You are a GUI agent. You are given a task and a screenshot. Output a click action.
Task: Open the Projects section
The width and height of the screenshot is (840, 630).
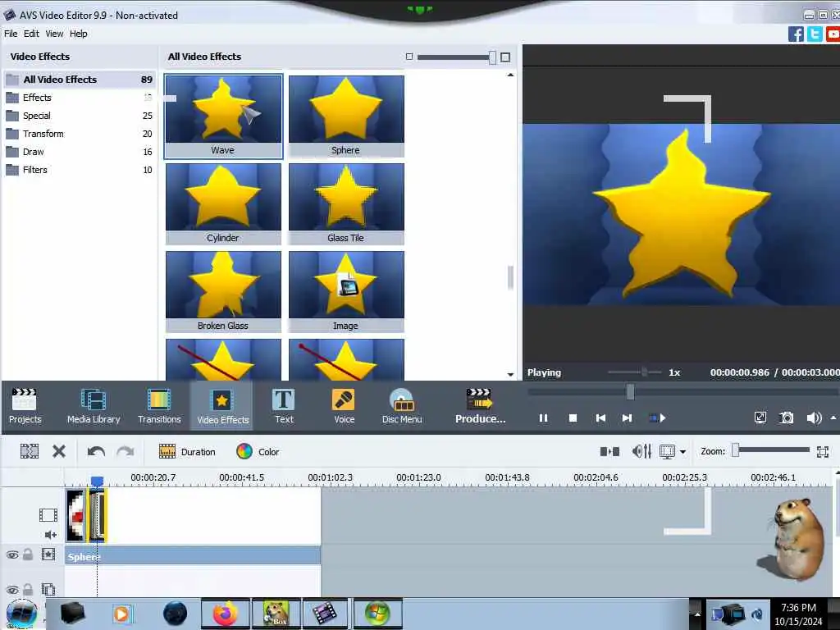[x=25, y=406]
